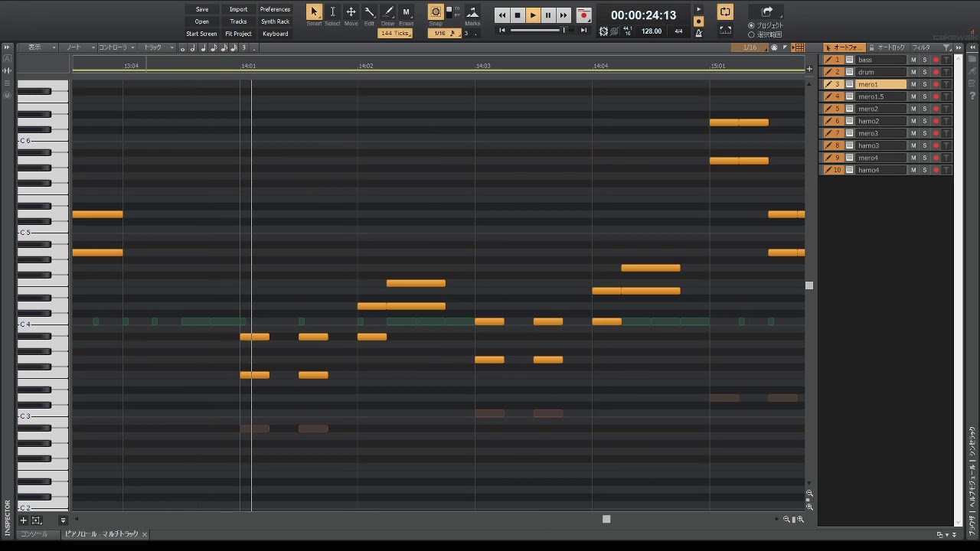Fast forward in the transport
The image size is (980, 551).
[563, 15]
